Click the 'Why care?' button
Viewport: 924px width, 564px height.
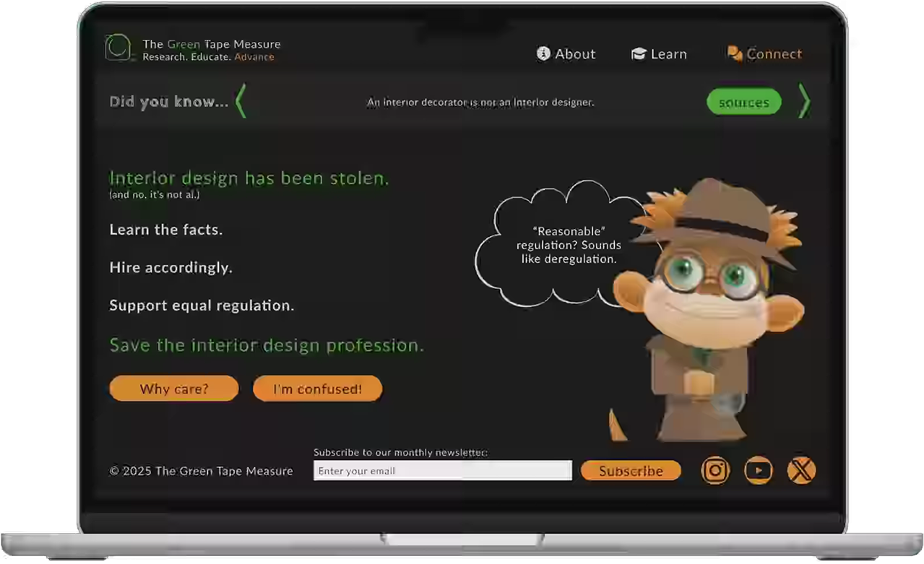coord(174,389)
